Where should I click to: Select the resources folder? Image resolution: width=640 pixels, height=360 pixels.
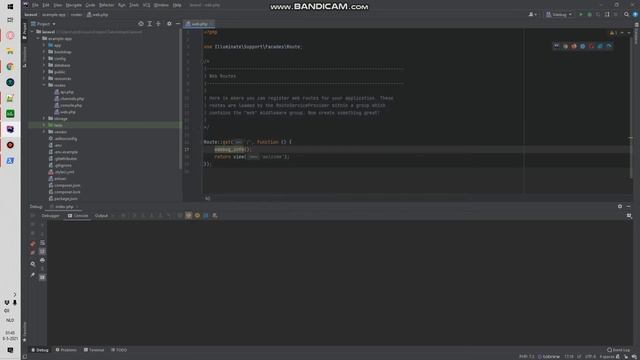coord(60,78)
